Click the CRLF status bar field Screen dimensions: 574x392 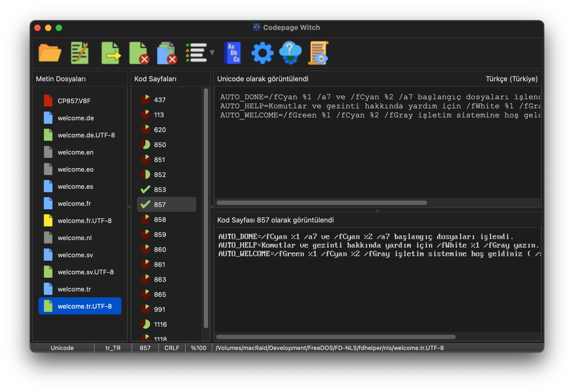pos(172,348)
